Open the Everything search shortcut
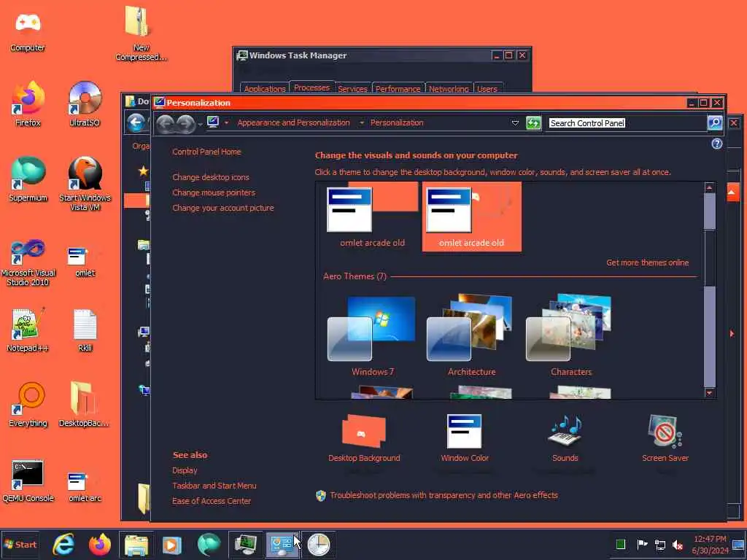 tap(28, 405)
